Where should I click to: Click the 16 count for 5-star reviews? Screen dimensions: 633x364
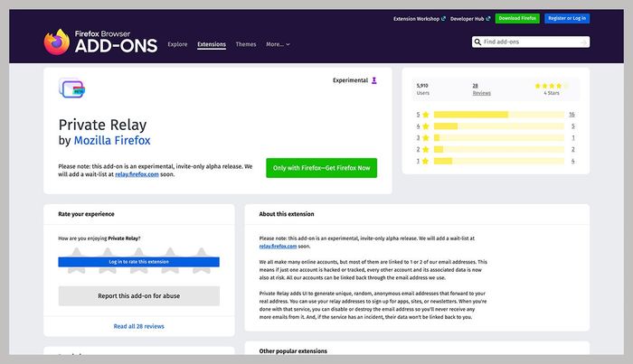[x=572, y=115]
